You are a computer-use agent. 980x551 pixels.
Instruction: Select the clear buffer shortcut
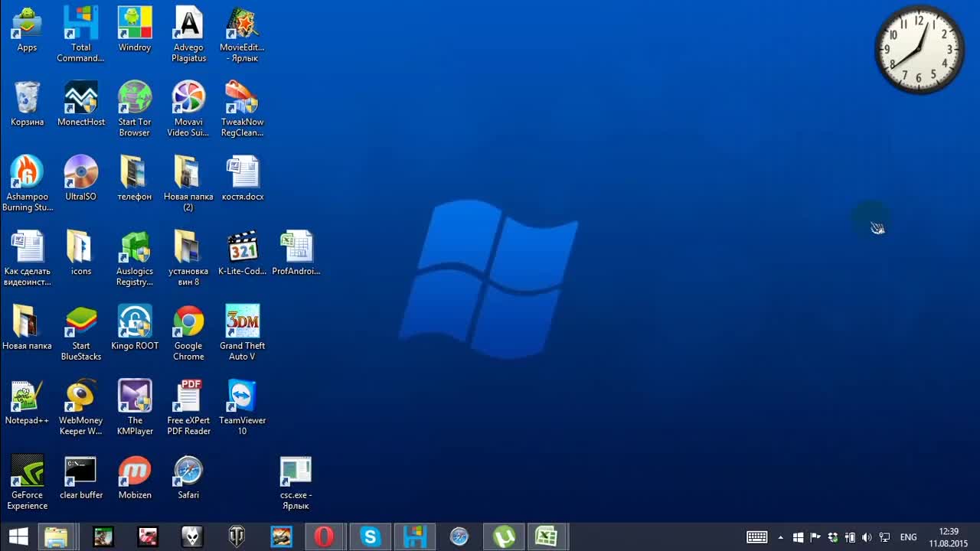[x=80, y=478]
